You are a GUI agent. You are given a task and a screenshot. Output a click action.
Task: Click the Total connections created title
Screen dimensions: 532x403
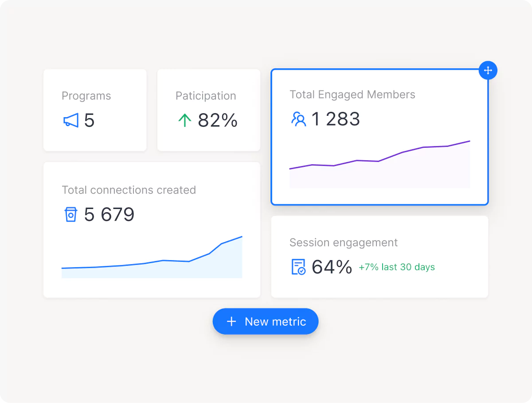click(x=129, y=190)
